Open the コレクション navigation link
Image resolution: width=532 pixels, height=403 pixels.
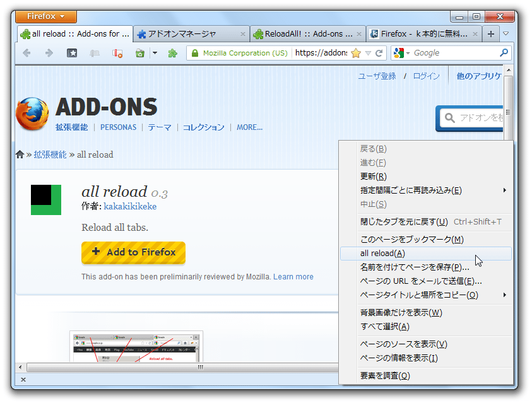pyautogui.click(x=204, y=127)
